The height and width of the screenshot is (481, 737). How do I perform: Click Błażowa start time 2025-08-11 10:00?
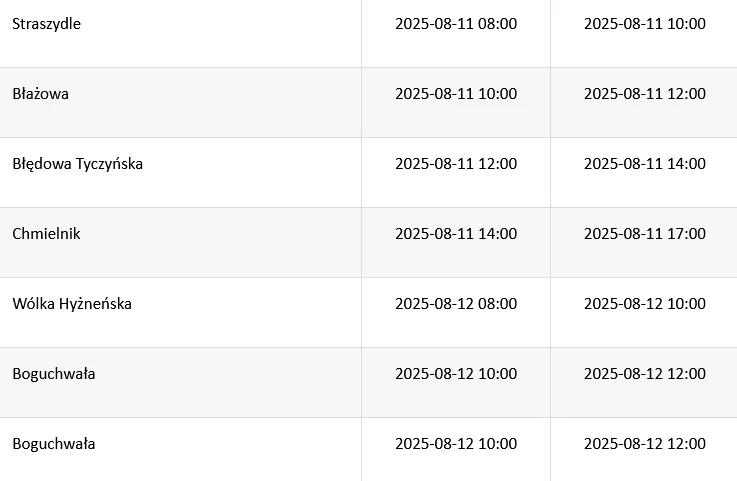tap(456, 94)
